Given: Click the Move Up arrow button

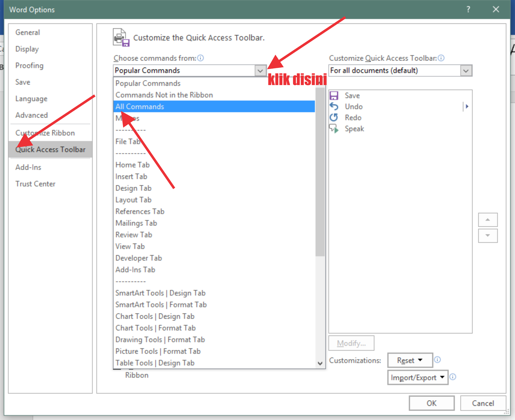Looking at the screenshot, I should [488, 220].
